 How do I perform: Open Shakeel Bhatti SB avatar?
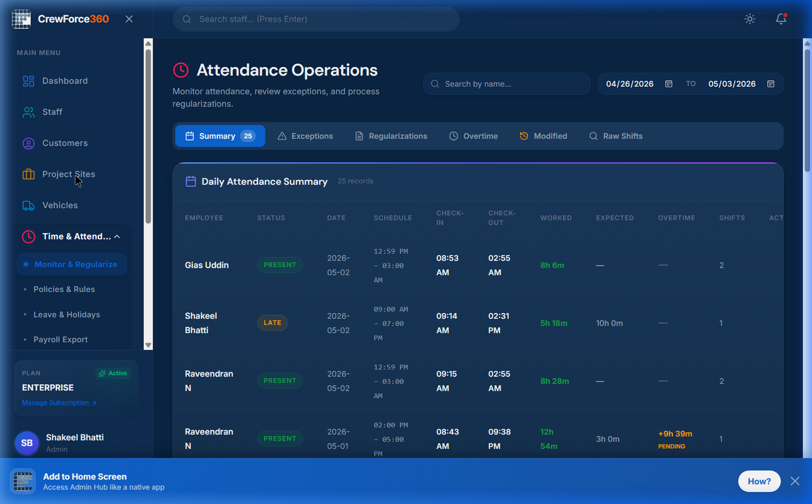point(27,443)
